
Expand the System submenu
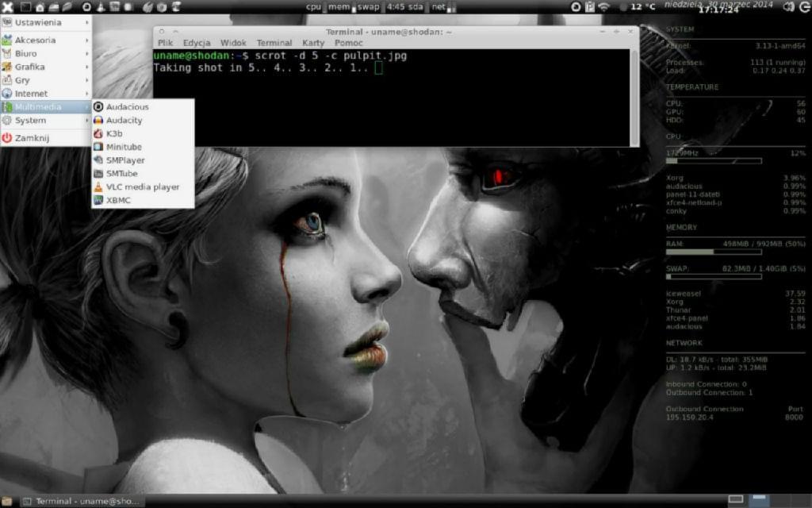tap(45, 121)
